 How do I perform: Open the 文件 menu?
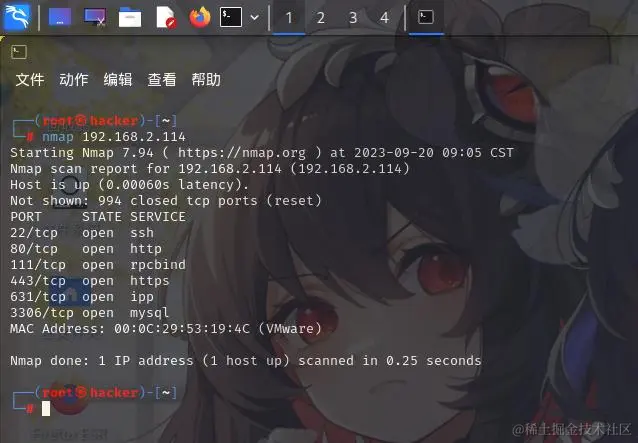point(30,79)
